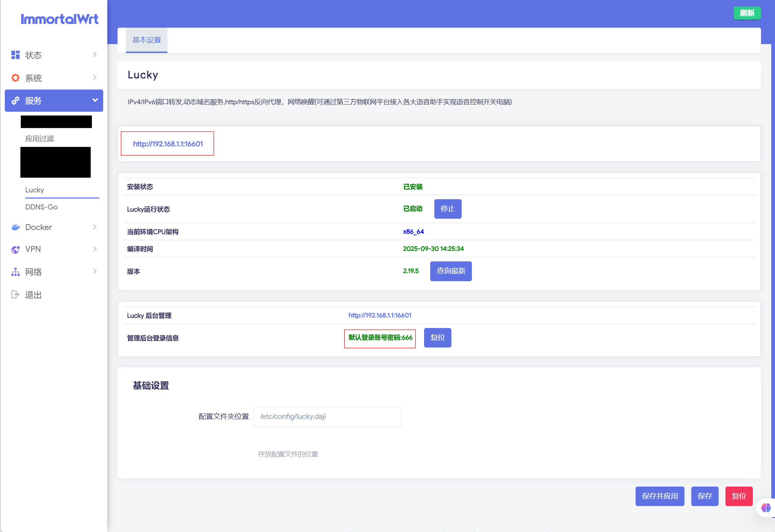The image size is (775, 532).
Task: Click the 默认登录账号密码:666 text
Action: click(x=380, y=338)
